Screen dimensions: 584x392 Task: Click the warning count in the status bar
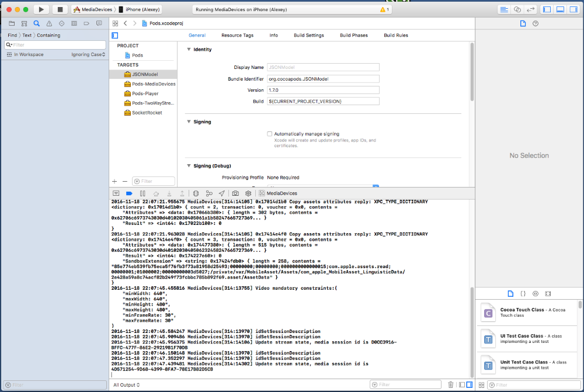click(x=385, y=10)
